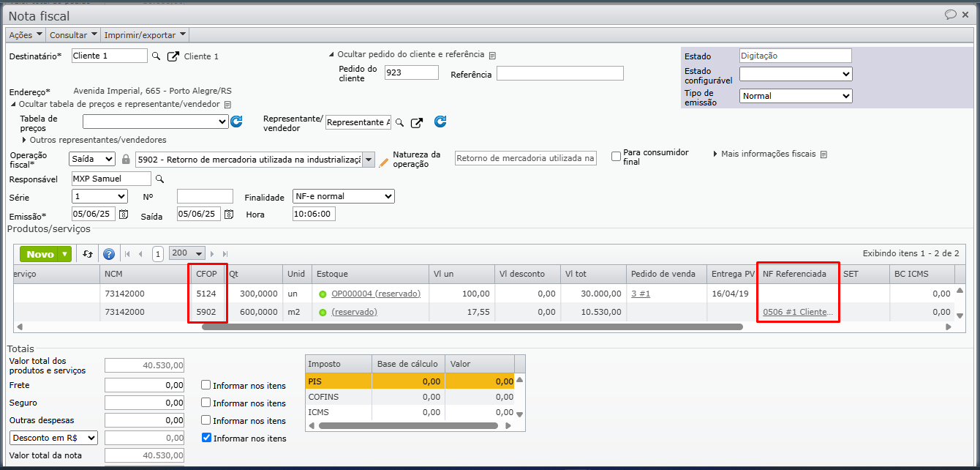Screen dimensions: 980x470
Task: Click search icon next to Responsável field
Action: 159,179
